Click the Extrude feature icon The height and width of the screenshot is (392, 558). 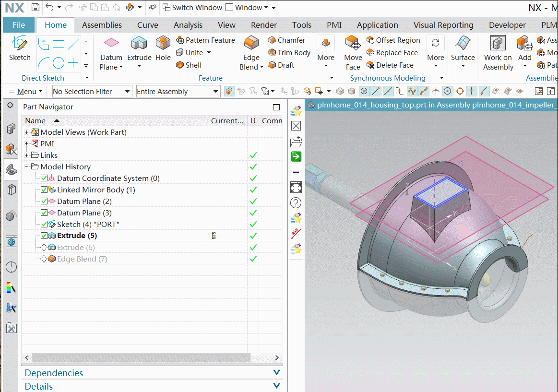coord(139,44)
